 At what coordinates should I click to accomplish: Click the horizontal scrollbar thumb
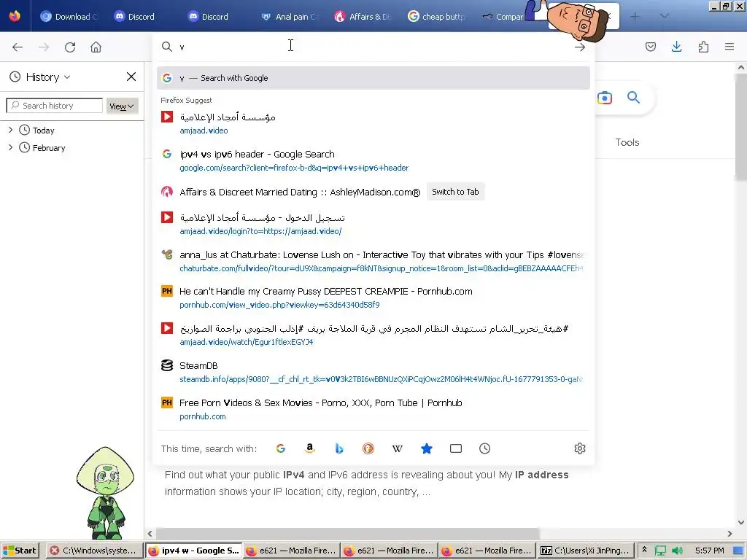[348, 534]
